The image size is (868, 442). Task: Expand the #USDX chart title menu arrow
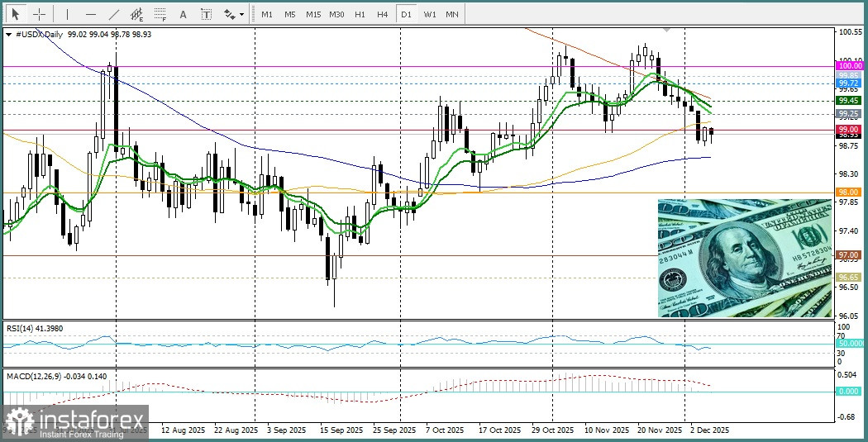coord(8,35)
